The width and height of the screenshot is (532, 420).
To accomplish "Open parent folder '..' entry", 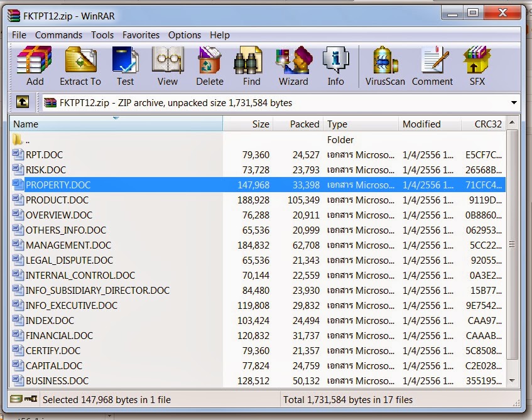I will [28, 140].
